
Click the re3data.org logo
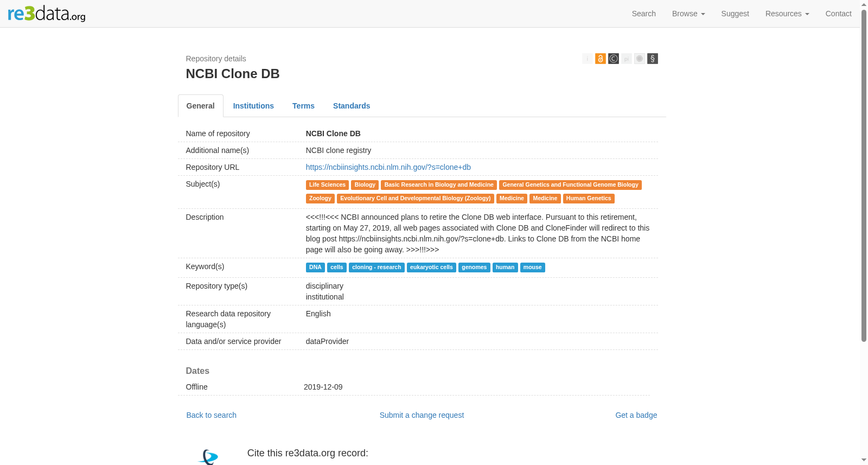tap(47, 14)
